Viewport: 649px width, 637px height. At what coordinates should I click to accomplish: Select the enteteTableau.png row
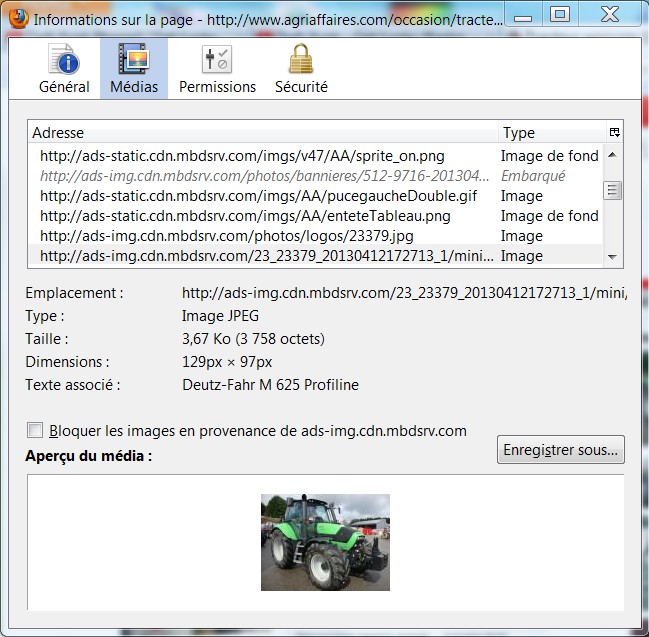(x=315, y=216)
